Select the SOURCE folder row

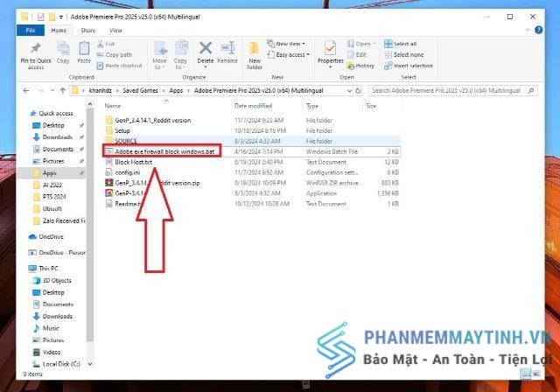(x=252, y=141)
